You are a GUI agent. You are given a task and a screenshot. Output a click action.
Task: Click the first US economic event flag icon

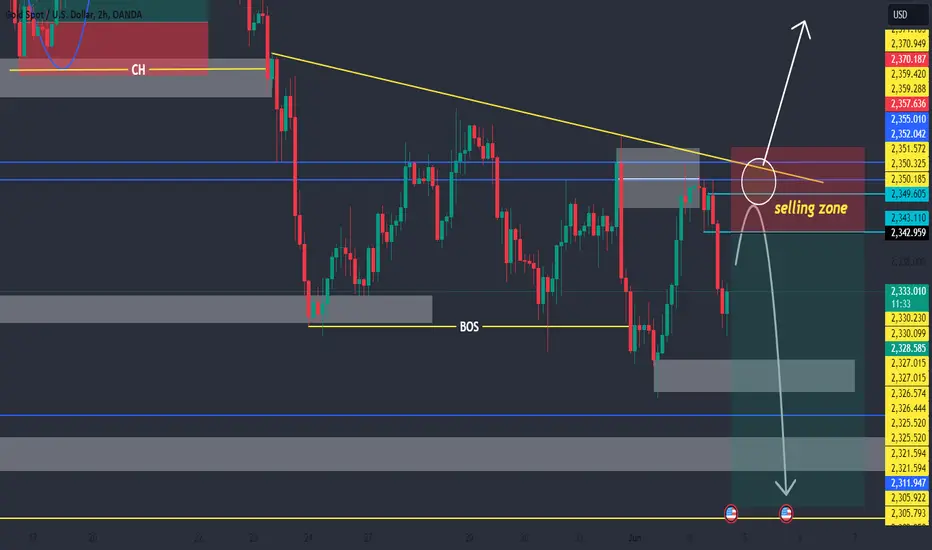click(731, 513)
